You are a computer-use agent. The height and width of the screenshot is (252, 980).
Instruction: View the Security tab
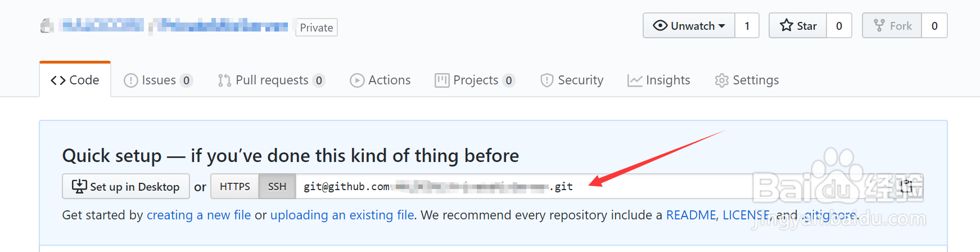pos(572,80)
